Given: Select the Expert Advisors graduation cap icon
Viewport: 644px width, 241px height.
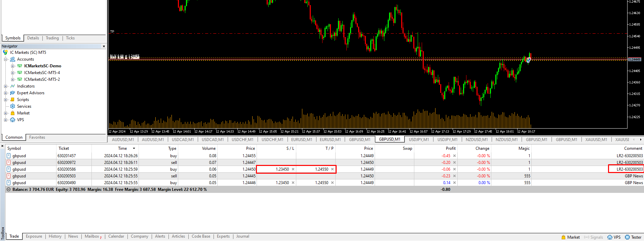Looking at the screenshot, I should 13,93.
